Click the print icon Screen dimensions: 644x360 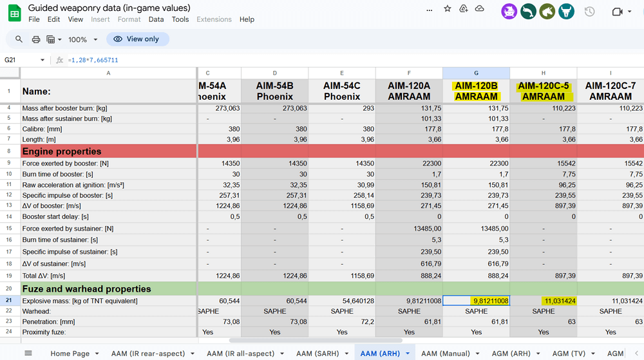pos(36,39)
